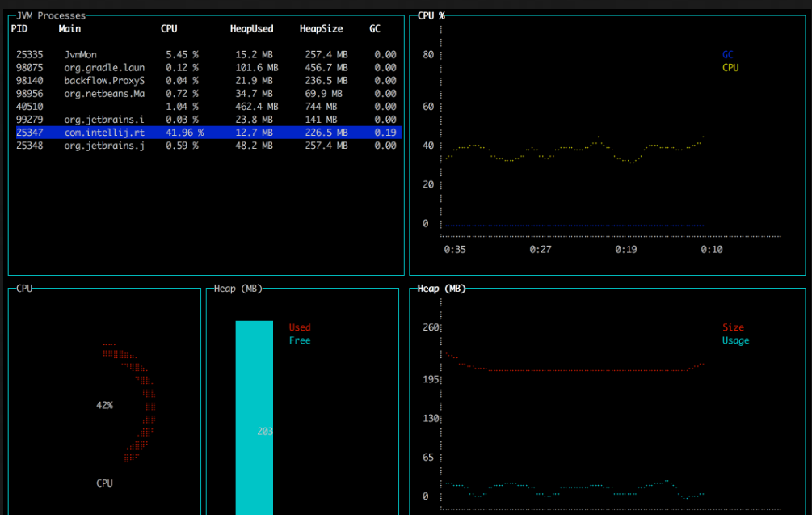Select the org.netbeans.Ma process row
This screenshot has height=515, width=812.
(x=103, y=94)
